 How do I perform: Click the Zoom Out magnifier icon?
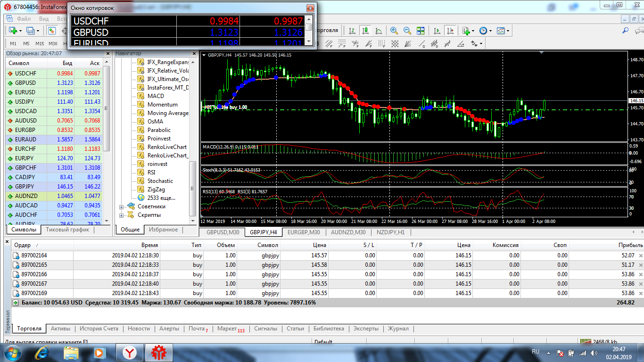click(x=407, y=31)
